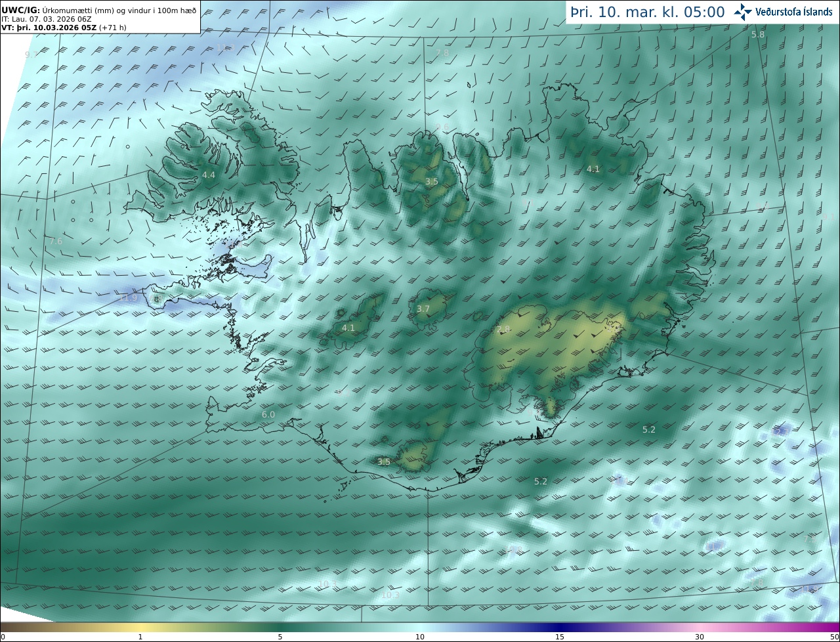Image resolution: width=840 pixels, height=642 pixels.
Task: Click the 11.9 value near Snæfellsnes
Action: point(128,298)
